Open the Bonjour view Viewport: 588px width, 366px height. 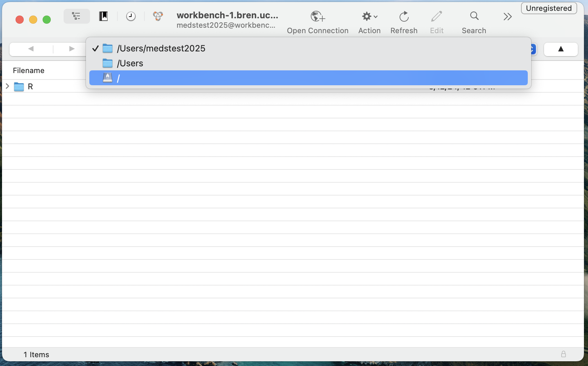158,16
